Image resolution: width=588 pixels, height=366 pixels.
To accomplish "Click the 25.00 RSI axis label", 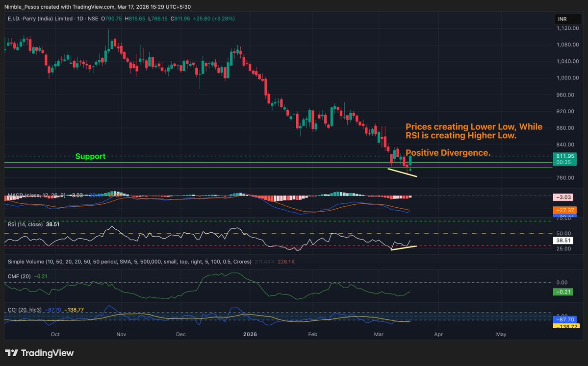I will point(563,249).
